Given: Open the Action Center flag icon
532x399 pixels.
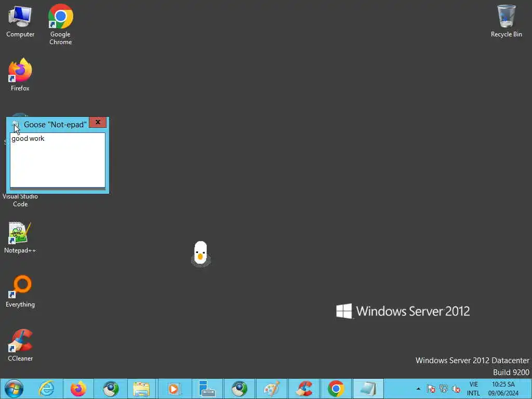Looking at the screenshot, I should coord(431,389).
